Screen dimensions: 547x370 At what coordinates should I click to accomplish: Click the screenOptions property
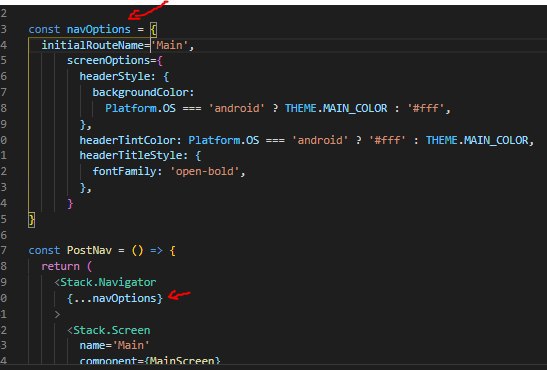(108, 61)
